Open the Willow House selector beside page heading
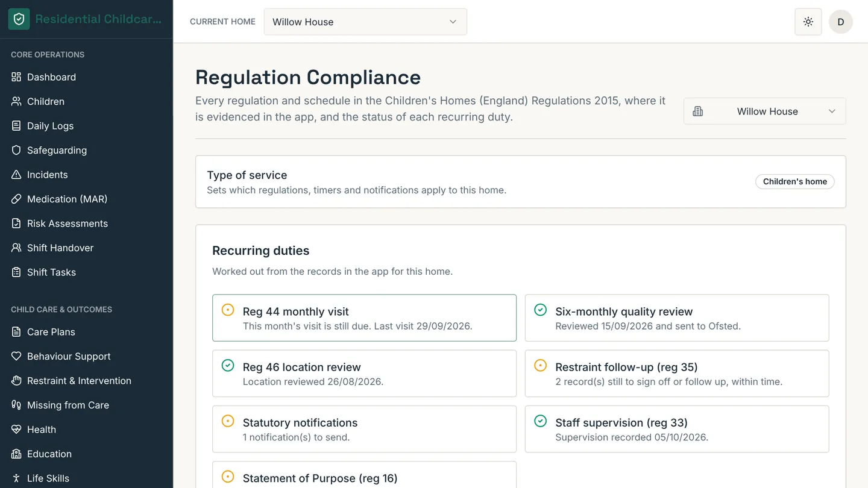Screen dimensions: 868x488 tap(764, 111)
